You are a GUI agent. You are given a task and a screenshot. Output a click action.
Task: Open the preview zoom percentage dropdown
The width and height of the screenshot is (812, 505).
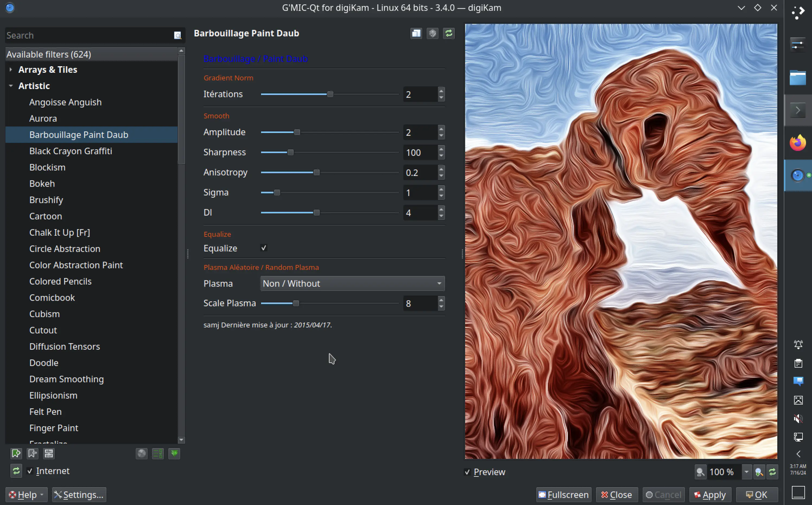coord(746,472)
